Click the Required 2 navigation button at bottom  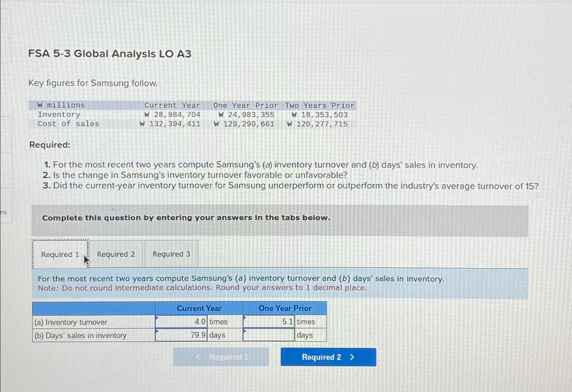pyautogui.click(x=327, y=357)
